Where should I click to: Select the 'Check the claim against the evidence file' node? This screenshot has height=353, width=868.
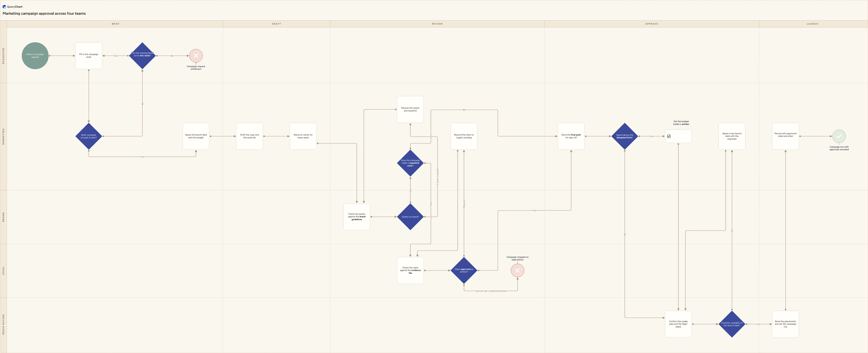(410, 270)
